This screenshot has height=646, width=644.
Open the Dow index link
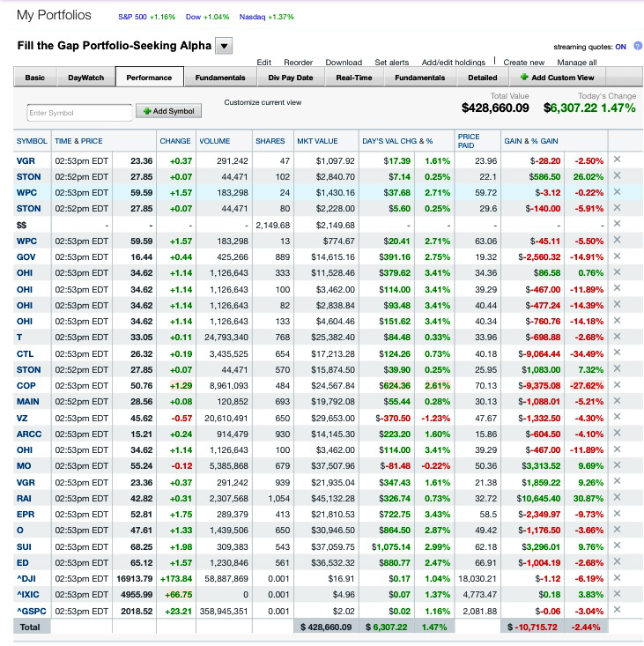[193, 17]
